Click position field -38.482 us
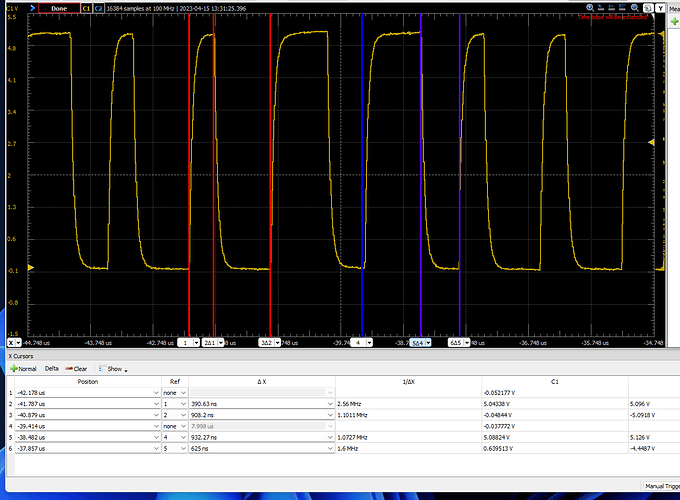Screen dimensions: 680x500 (x=88, y=438)
